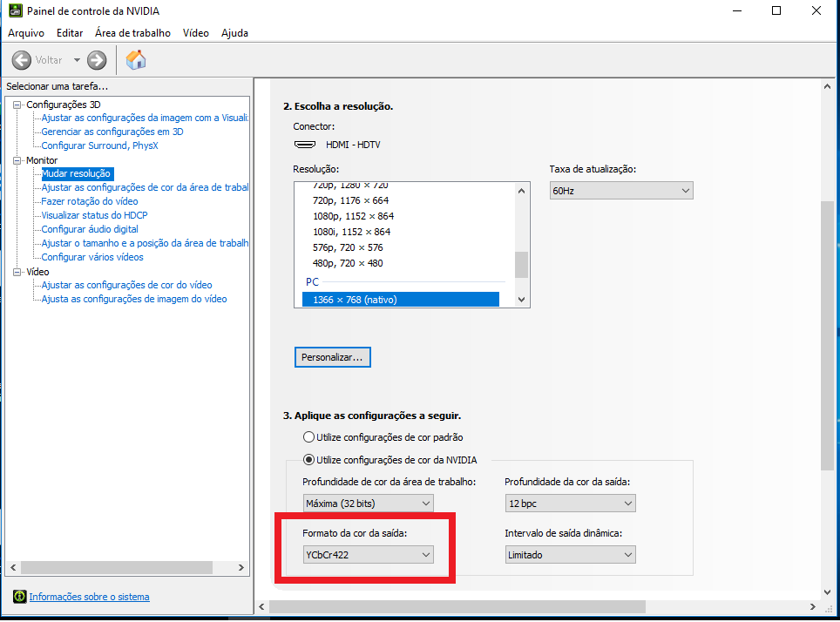This screenshot has height=622, width=840.
Task: Open the Máxima (32 bits) color depth dropdown
Action: tap(368, 504)
